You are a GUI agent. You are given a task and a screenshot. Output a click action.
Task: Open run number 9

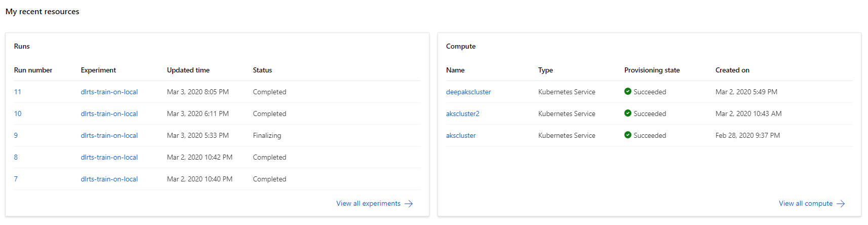[x=16, y=135]
